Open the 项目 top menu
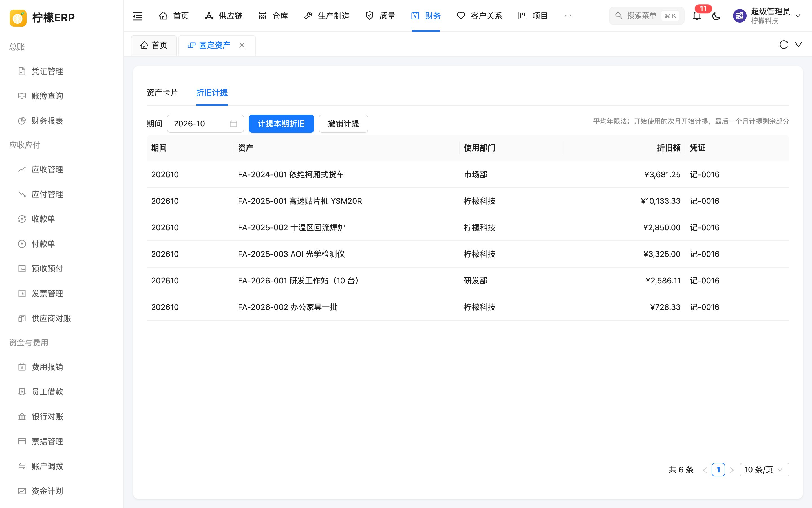Viewport: 812px width, 508px height. (x=533, y=16)
